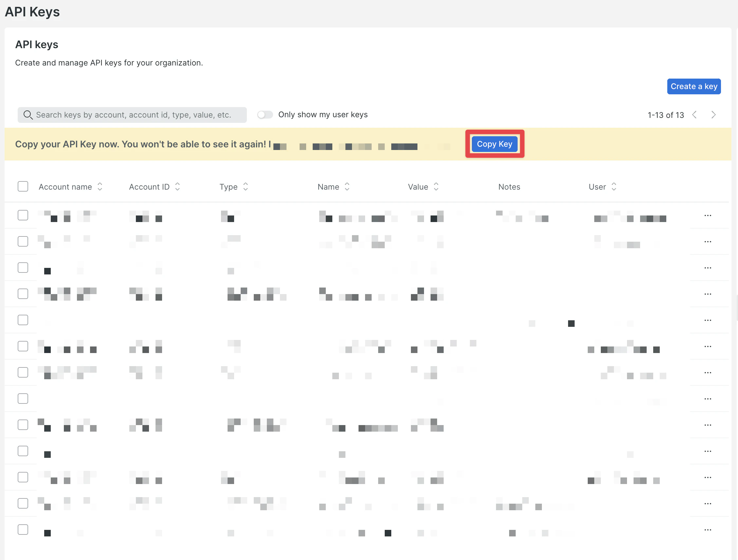Open the second row's three-dot menu
738x560 pixels.
[708, 242]
